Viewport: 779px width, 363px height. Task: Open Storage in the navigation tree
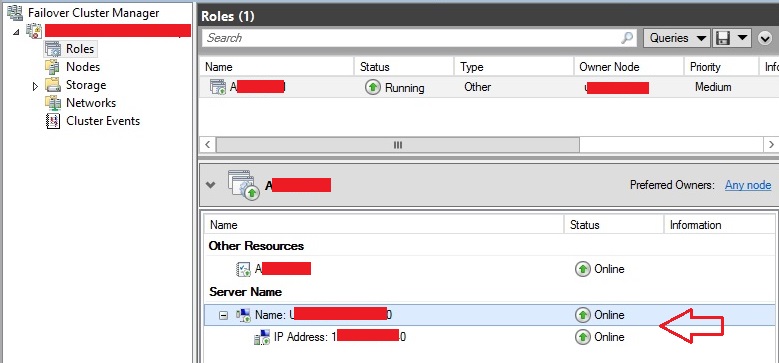pos(85,85)
